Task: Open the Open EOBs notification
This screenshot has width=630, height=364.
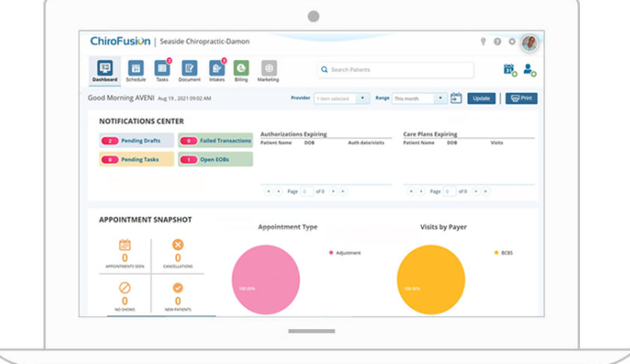Action: tap(215, 159)
